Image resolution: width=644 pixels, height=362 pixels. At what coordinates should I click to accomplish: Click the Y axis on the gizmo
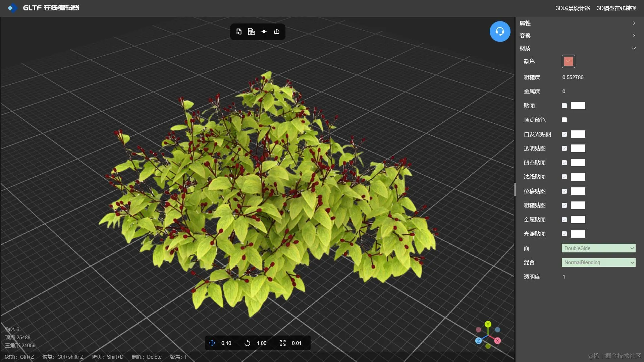click(488, 324)
